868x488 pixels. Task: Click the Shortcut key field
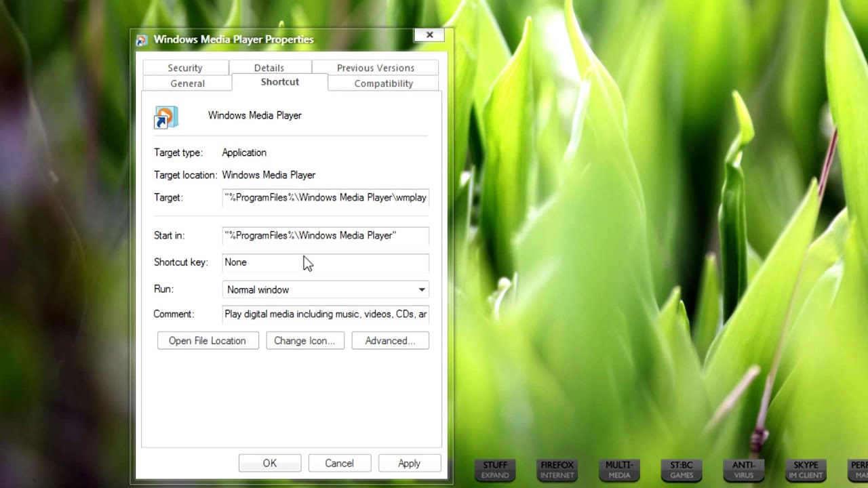click(x=325, y=262)
